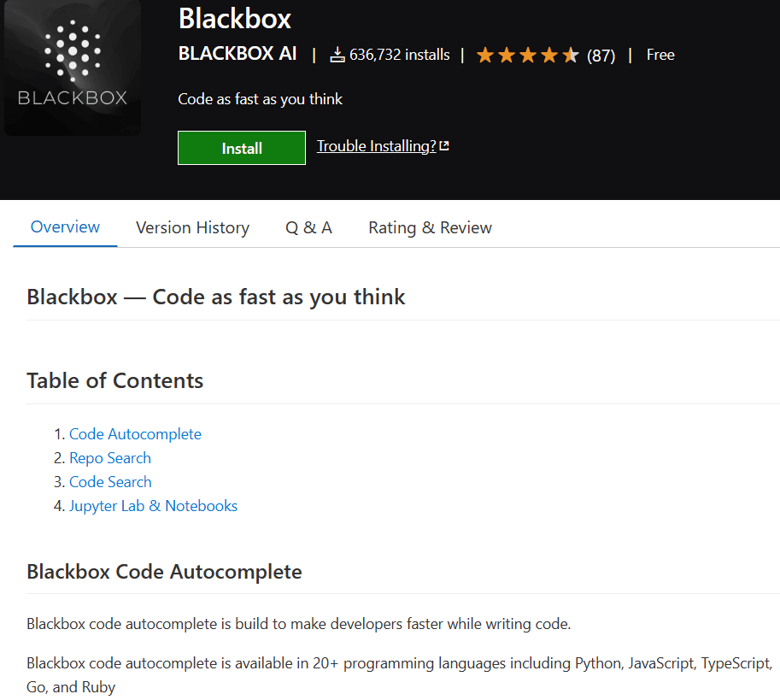Screen dimensions: 780x700
Task: Click the star rating icons
Action: pyautogui.click(x=528, y=55)
